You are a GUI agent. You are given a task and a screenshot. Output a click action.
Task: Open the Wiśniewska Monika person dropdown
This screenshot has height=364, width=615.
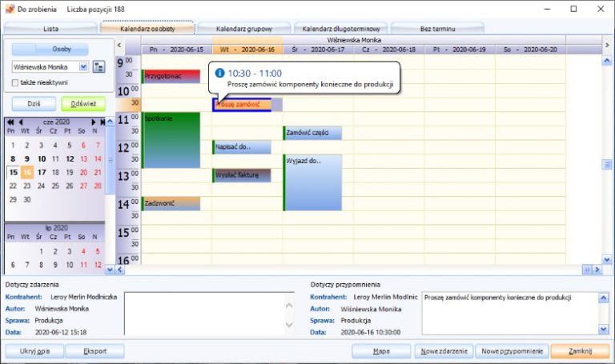click(83, 67)
